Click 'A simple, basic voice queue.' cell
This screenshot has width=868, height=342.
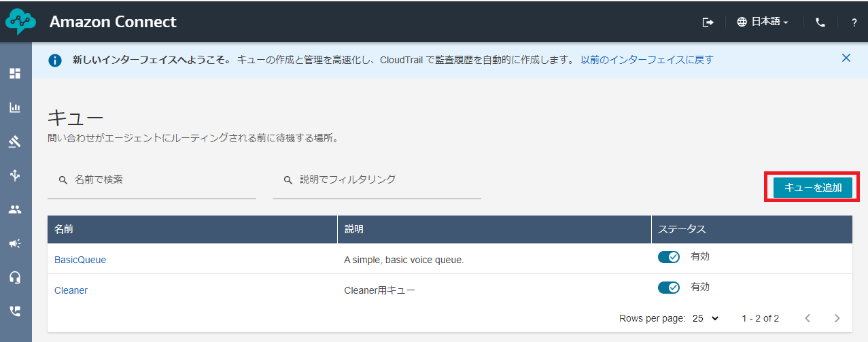(x=404, y=260)
